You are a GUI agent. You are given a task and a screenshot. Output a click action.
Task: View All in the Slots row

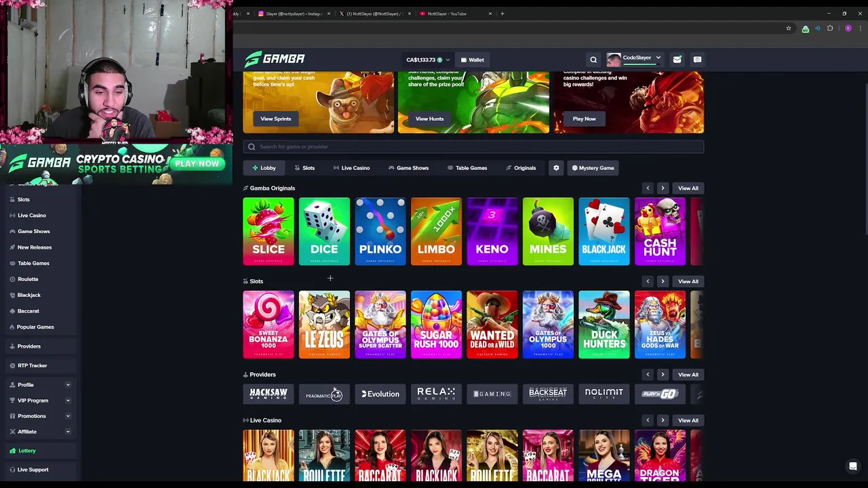tap(688, 281)
